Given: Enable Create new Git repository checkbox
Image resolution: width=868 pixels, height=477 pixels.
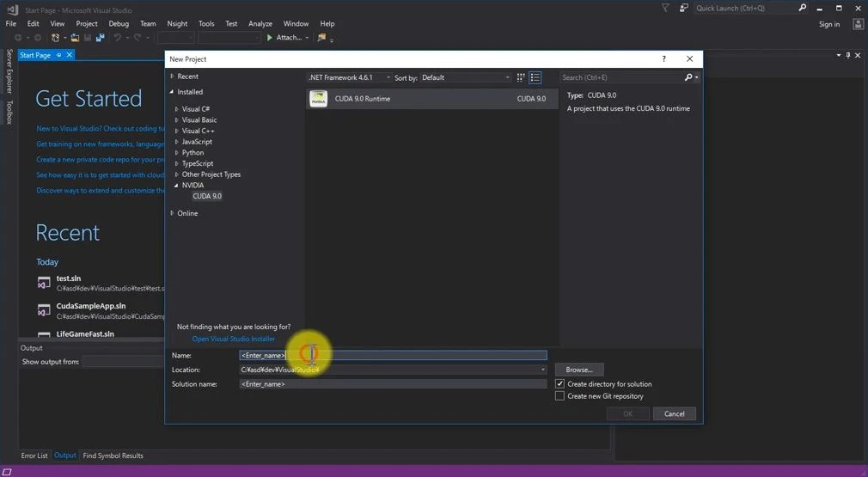Looking at the screenshot, I should pyautogui.click(x=559, y=396).
